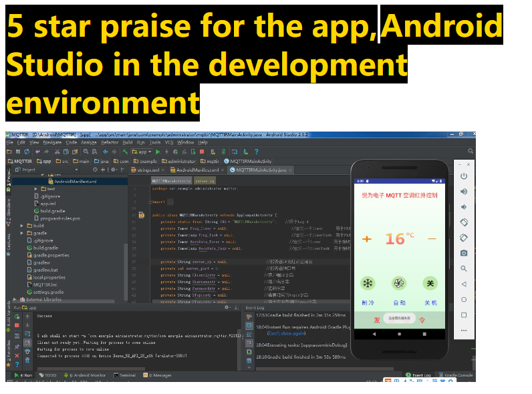This screenshot has height=394, width=532.
Task: Click the Find magnifier icon in toolbar
Action: (86, 152)
